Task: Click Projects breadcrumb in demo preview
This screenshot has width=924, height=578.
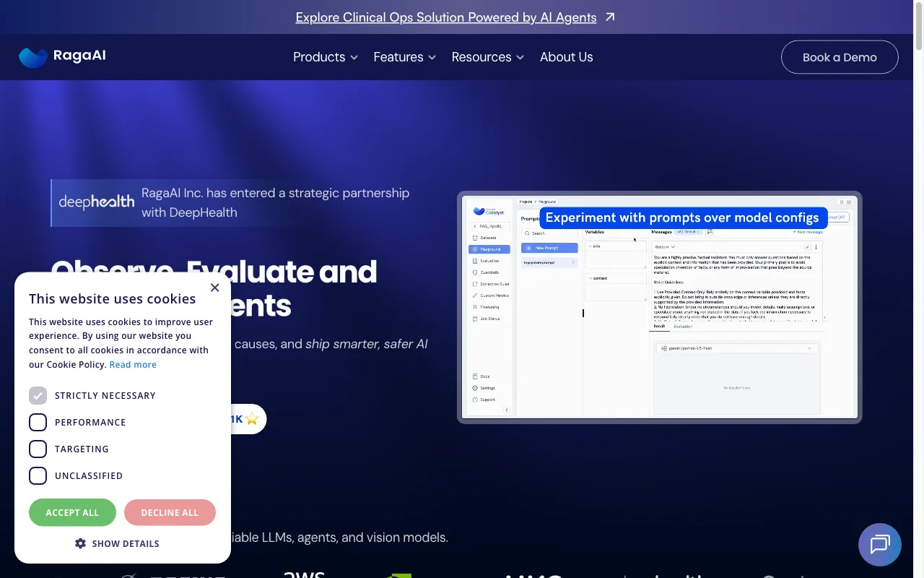Action: coord(526,202)
